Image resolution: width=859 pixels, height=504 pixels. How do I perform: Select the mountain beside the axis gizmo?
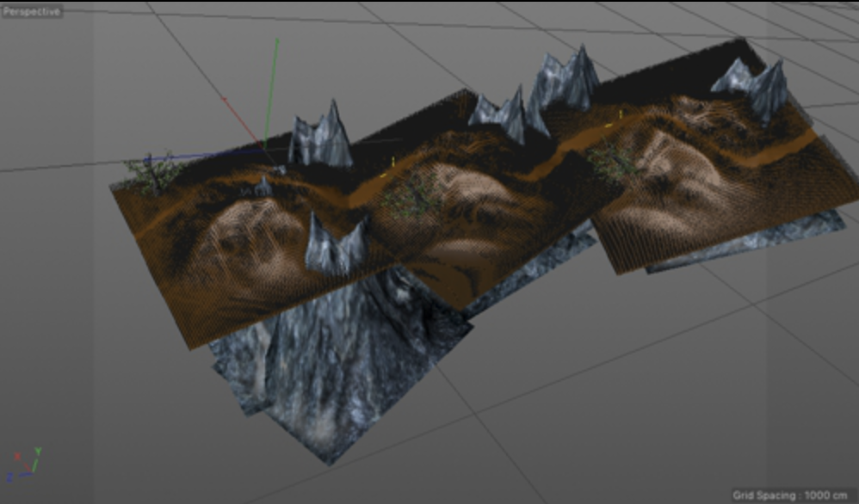[321, 136]
